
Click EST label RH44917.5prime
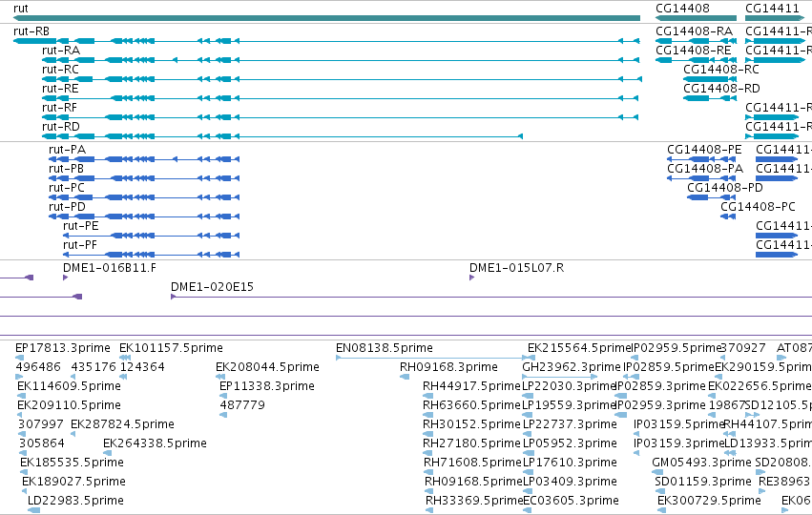[x=471, y=386]
